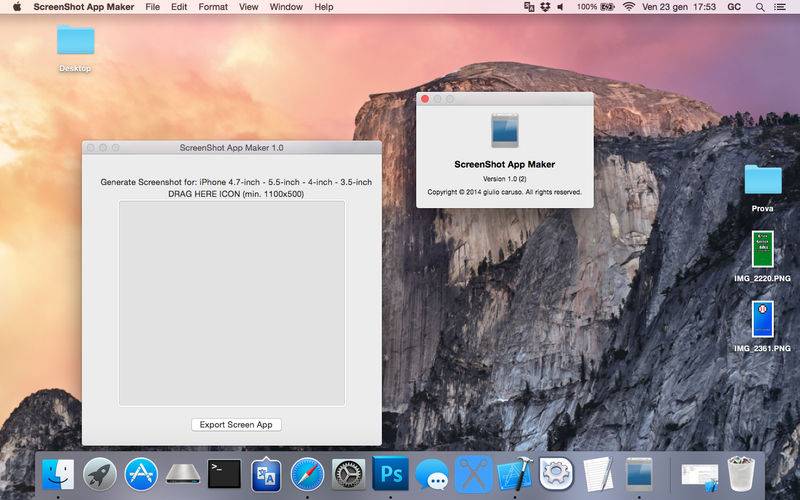The image size is (800, 500).
Task: Open the View menu
Action: click(248, 7)
